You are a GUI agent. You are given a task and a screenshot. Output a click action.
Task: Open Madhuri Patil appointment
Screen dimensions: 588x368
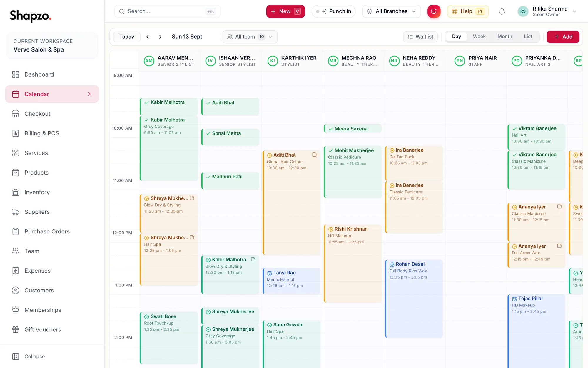[x=230, y=181]
